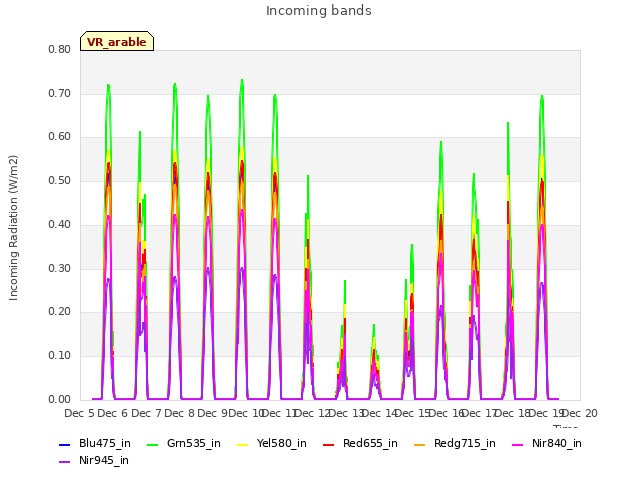
Task: Click the green Grn535_in legend swatch
Action: [152, 444]
